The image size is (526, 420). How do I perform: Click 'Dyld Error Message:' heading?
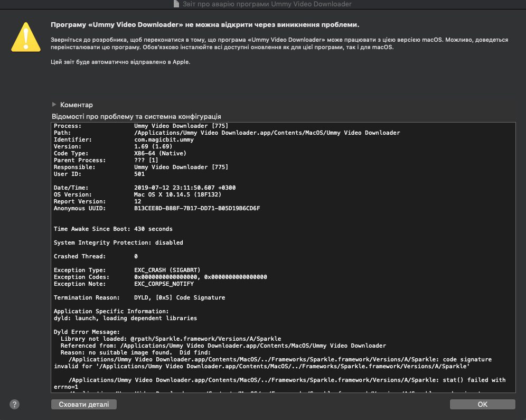coord(87,332)
